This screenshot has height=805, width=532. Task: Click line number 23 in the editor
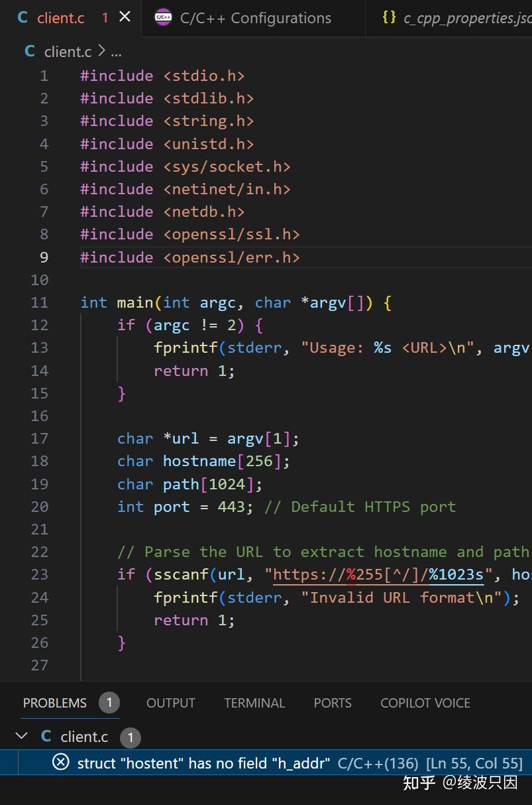point(39,574)
